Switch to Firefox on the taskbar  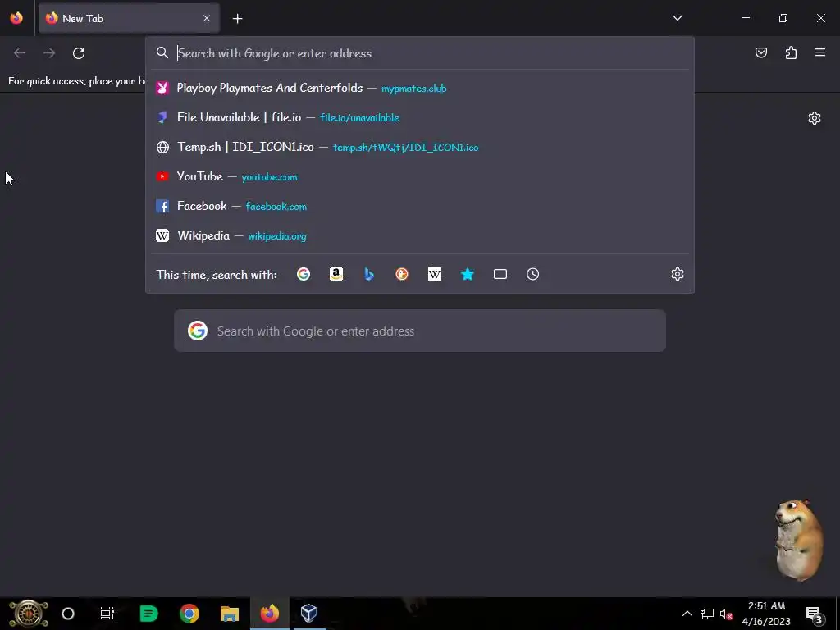pyautogui.click(x=269, y=614)
